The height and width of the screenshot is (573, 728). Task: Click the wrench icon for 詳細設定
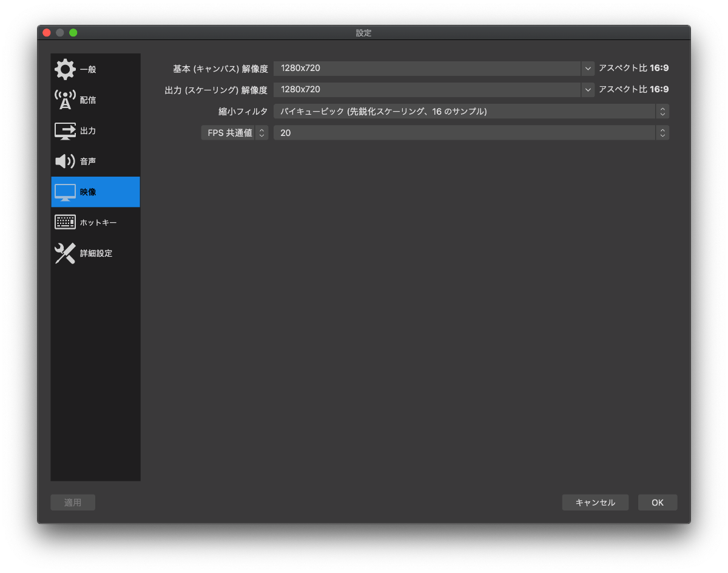click(x=65, y=253)
